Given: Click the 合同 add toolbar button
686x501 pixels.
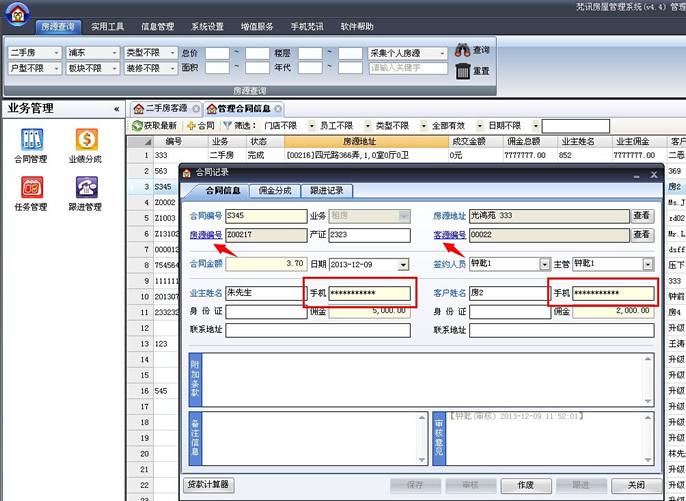Looking at the screenshot, I should pos(201,126).
